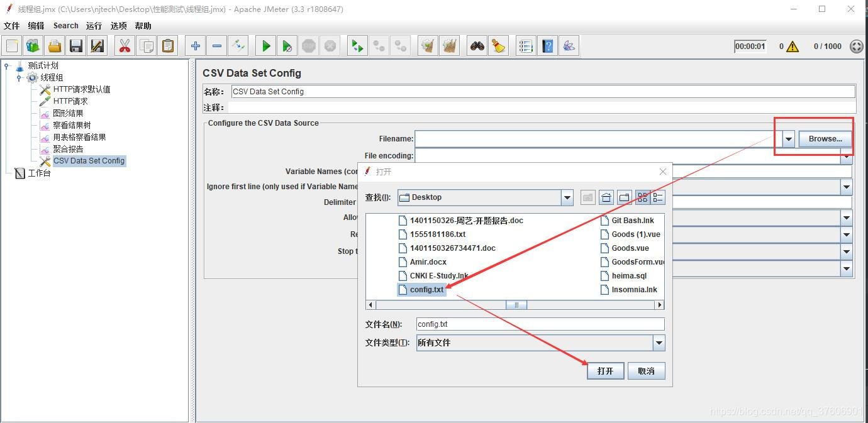The width and height of the screenshot is (868, 423).
Task: Click the yellow warning log indicator
Action: [793, 47]
